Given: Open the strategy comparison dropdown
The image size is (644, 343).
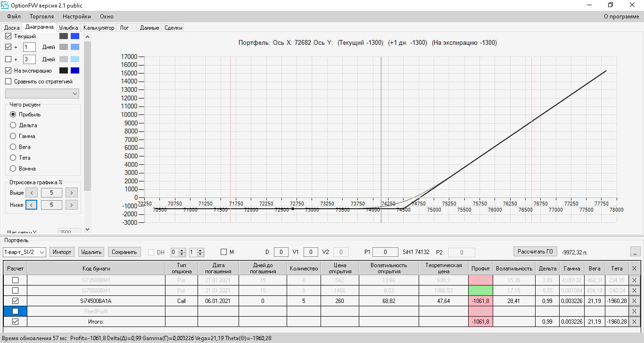Looking at the screenshot, I should pos(42,94).
